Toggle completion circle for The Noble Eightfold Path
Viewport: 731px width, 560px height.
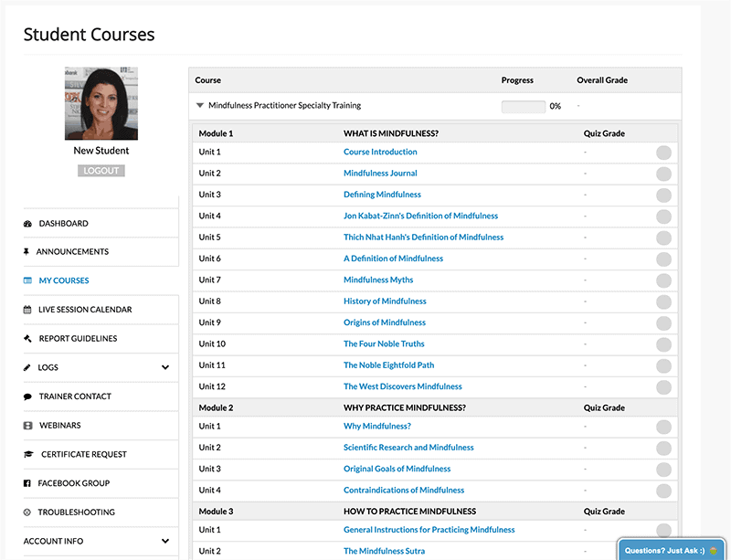click(x=663, y=365)
